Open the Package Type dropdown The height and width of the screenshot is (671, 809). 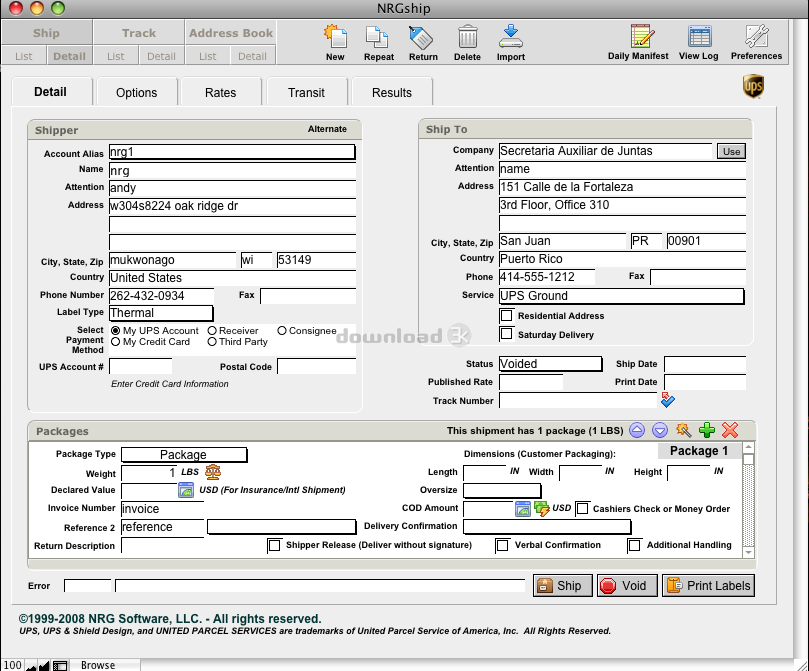(184, 454)
